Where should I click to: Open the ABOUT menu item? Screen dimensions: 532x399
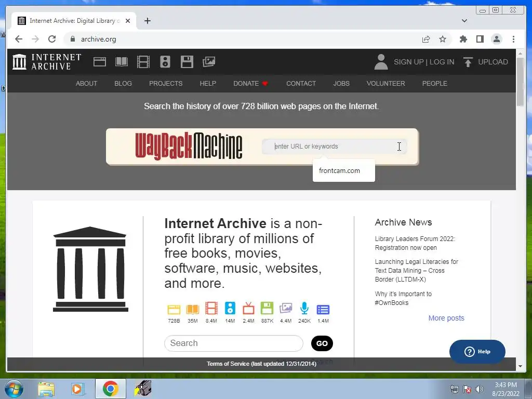click(86, 84)
